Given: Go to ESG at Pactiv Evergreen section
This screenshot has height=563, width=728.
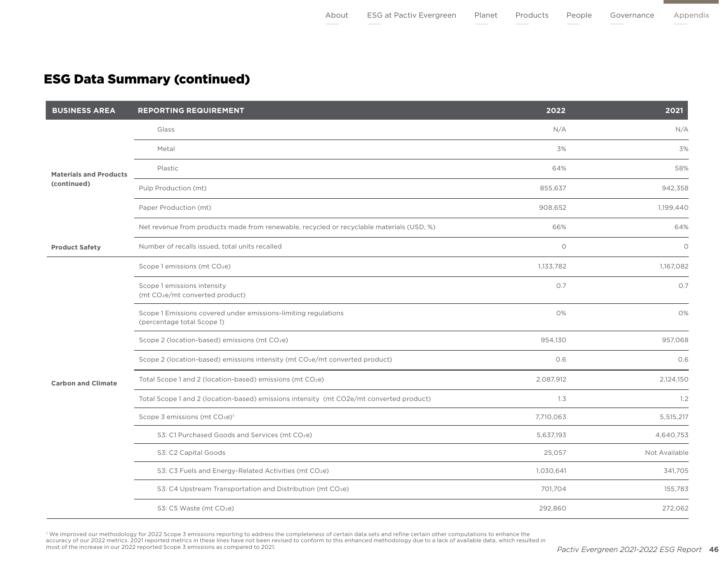Looking at the screenshot, I should click(x=412, y=15).
